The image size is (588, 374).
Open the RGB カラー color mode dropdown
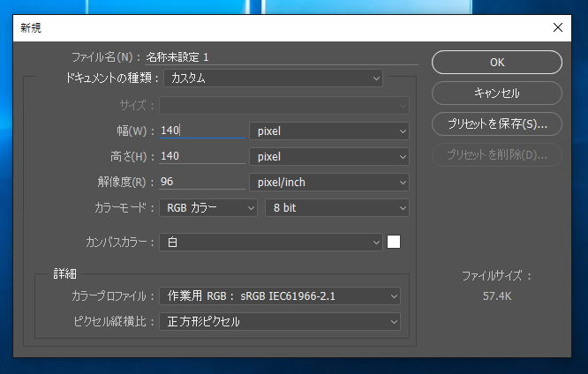coord(208,207)
